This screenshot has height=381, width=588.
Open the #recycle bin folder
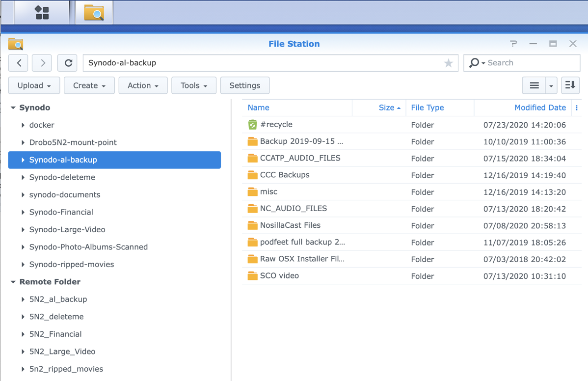click(276, 125)
